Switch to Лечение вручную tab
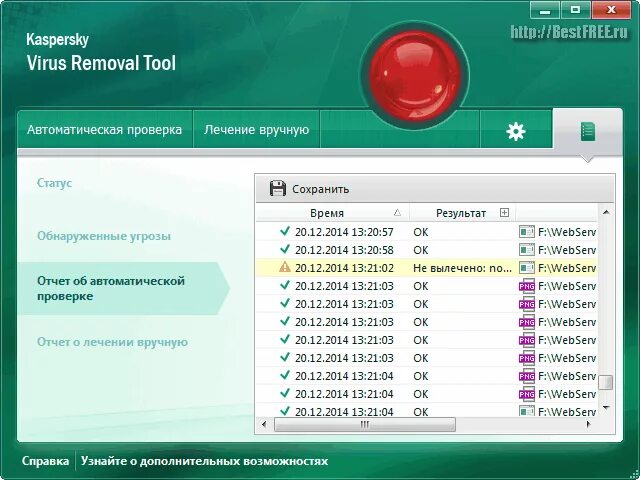Screen dimensions: 640x480 [x=256, y=130]
